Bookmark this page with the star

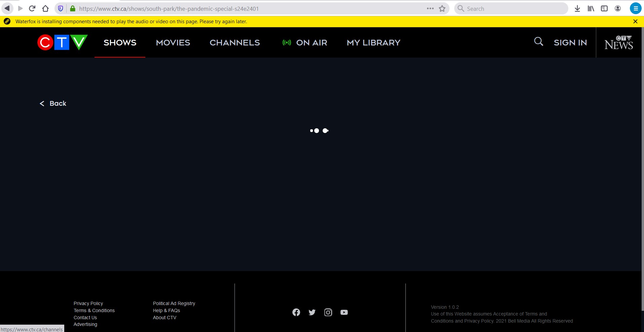click(442, 8)
